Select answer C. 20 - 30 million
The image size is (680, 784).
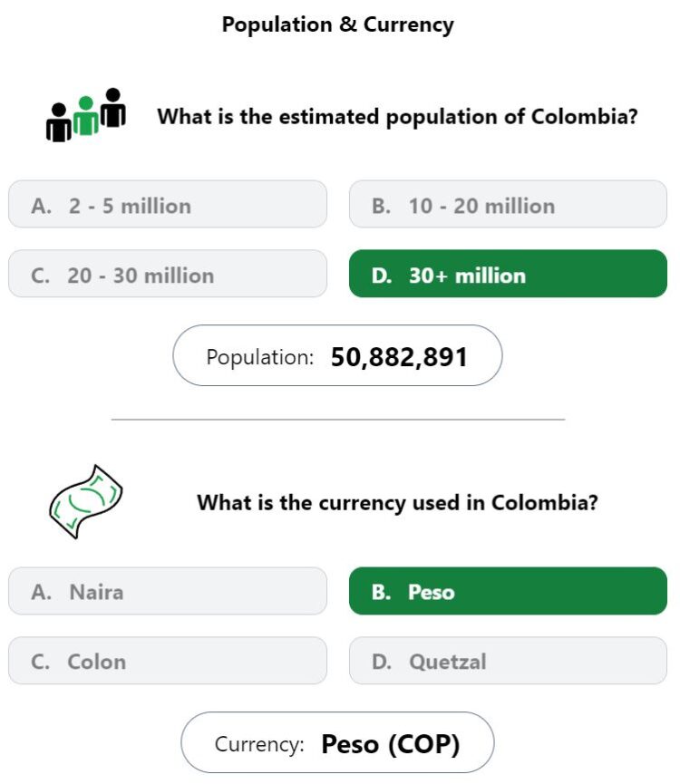pyautogui.click(x=168, y=274)
